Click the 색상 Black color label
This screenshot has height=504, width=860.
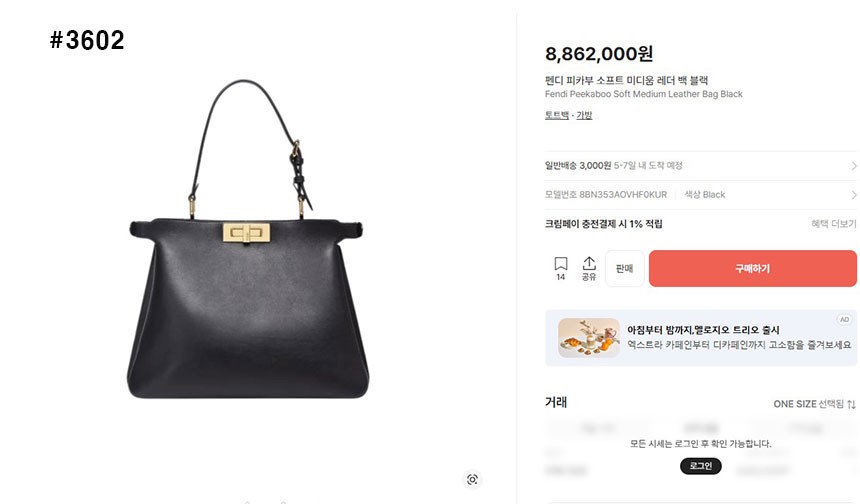tap(705, 195)
